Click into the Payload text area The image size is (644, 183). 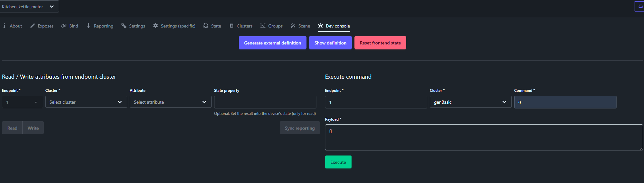[484, 138]
